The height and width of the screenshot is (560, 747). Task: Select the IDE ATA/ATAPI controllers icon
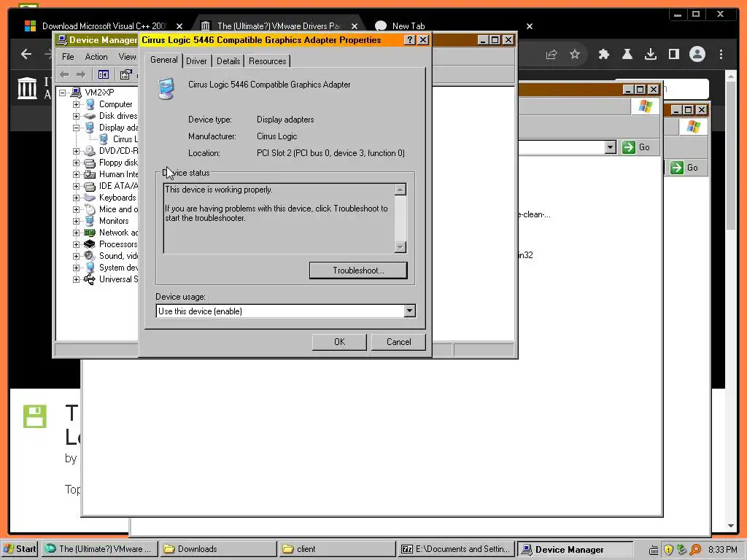[x=90, y=186]
